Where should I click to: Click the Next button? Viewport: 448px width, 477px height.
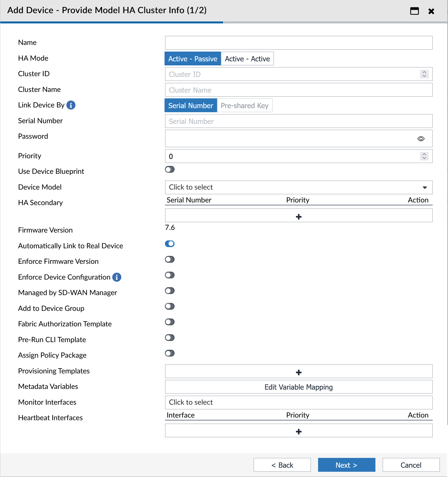click(346, 465)
